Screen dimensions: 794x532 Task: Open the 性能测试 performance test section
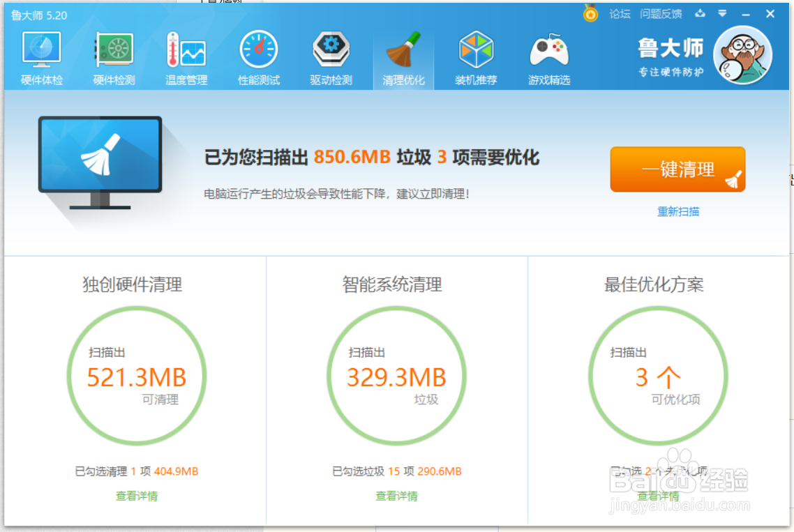[259, 58]
